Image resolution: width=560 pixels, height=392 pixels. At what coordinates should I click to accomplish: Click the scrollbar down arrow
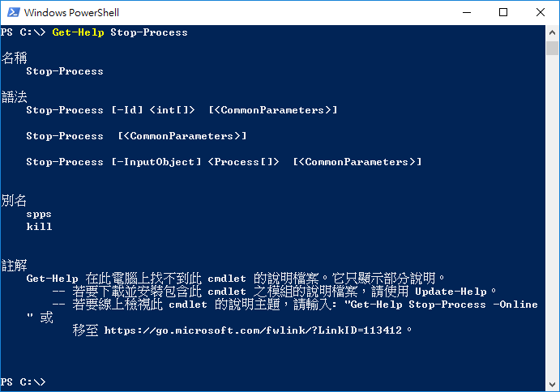pyautogui.click(x=552, y=384)
